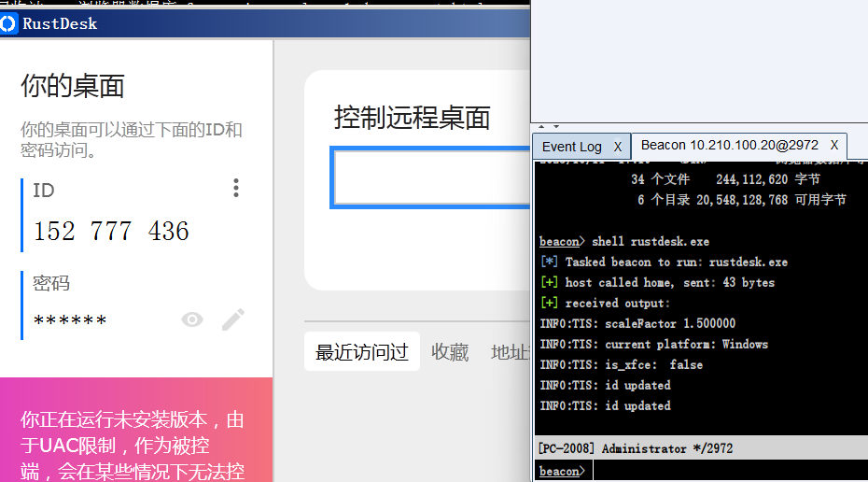
Task: Click 'host called home, sent: 43 bytes' line
Action: tap(670, 282)
